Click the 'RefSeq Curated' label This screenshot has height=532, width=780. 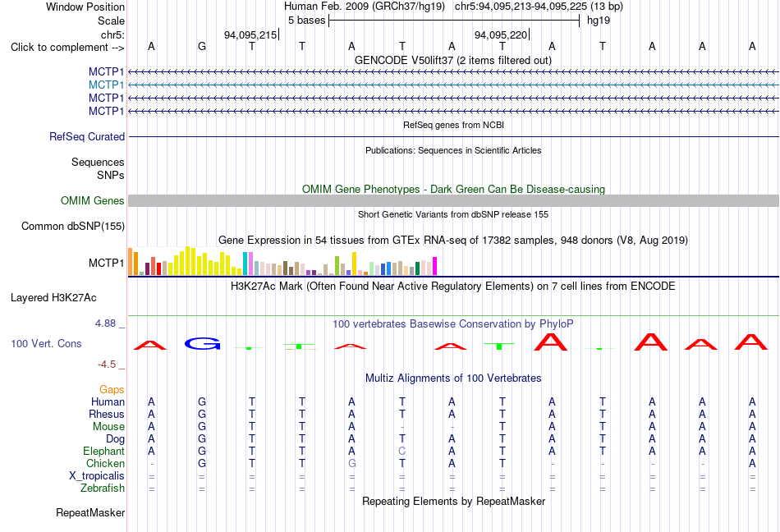pos(86,137)
